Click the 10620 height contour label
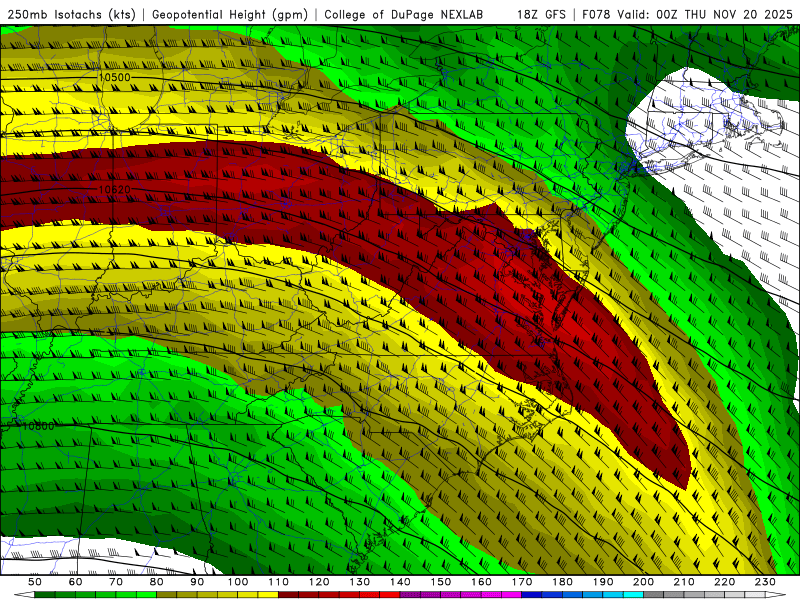 (x=114, y=190)
